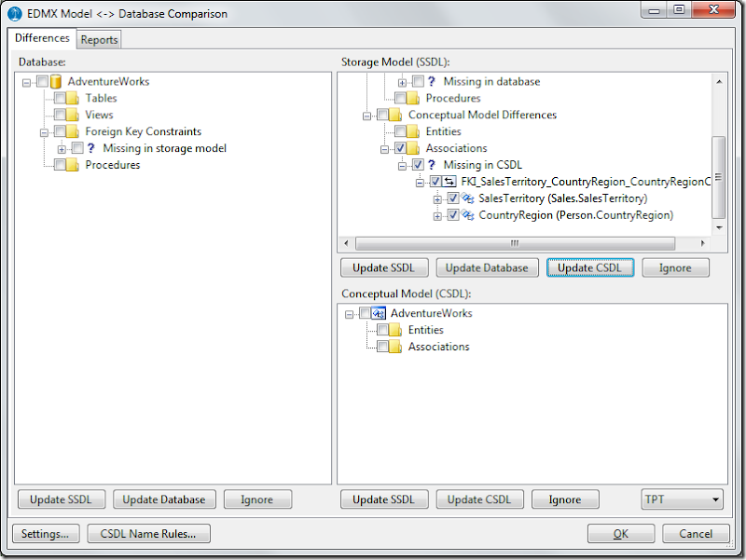Image resolution: width=746 pixels, height=560 pixels.
Task: Collapse the FKI_SalesTerritory_CountryRegion node
Action: click(x=421, y=183)
